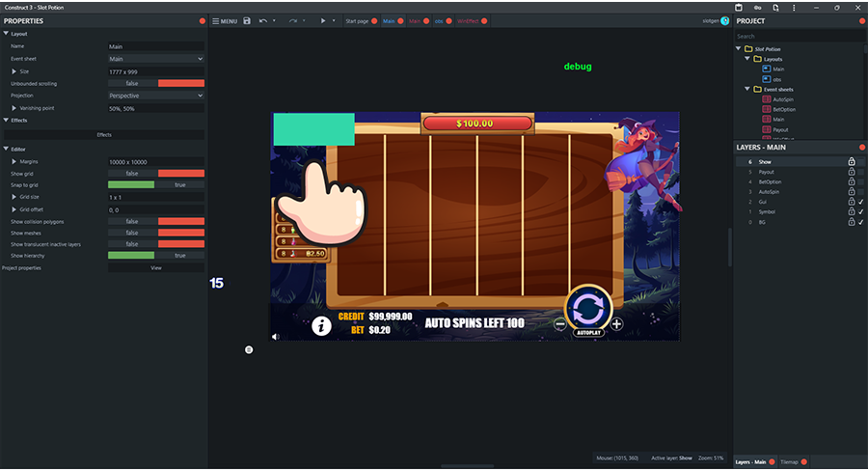
Task: Expand the Grid offset property
Action: click(x=14, y=209)
